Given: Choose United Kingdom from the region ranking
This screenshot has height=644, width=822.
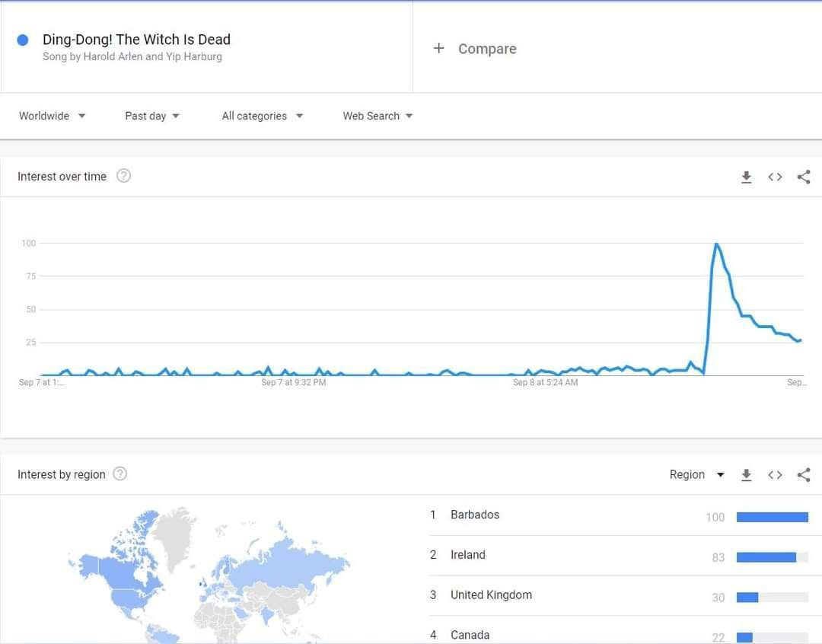Looking at the screenshot, I should pyautogui.click(x=491, y=595).
